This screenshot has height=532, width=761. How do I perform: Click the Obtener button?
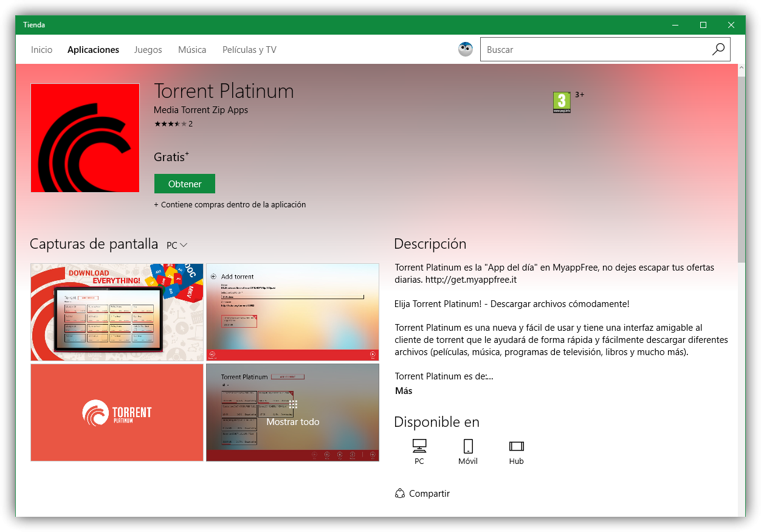pos(185,184)
